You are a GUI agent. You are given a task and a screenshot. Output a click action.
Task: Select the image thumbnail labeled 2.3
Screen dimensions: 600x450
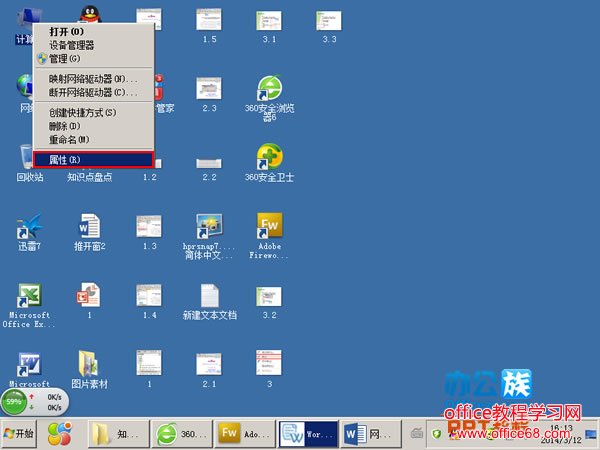[209, 95]
